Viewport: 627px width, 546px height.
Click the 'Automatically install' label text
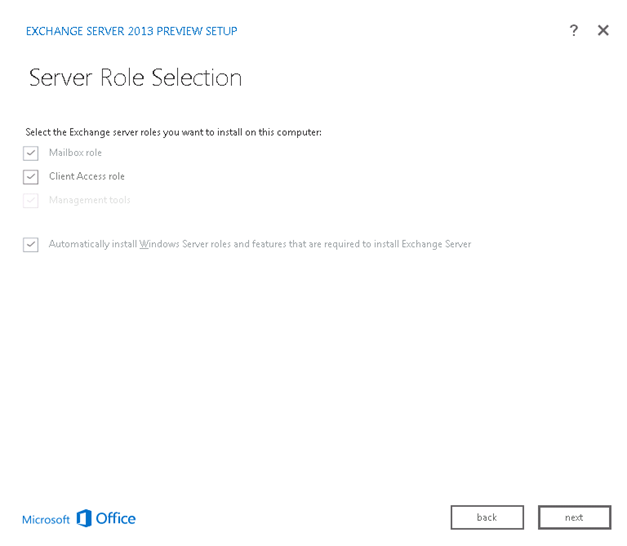coord(93,244)
